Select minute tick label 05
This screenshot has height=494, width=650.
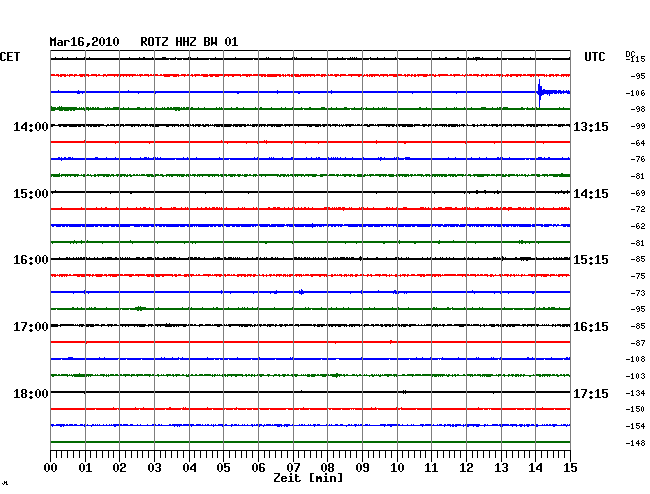click(223, 468)
